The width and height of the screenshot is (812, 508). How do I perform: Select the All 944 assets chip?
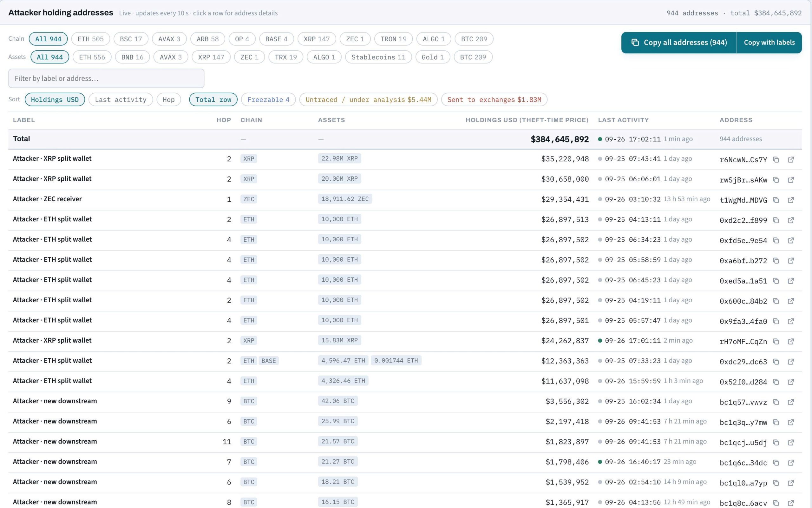pos(50,57)
